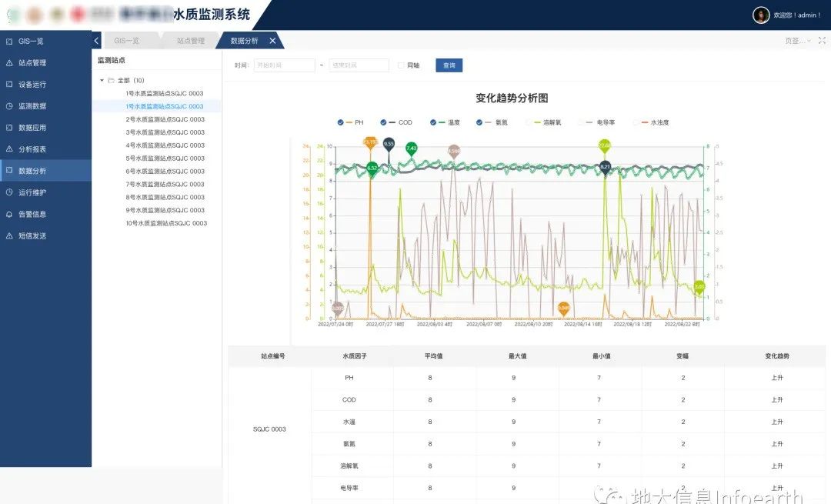Toggle the 氨氮 series in chart legend
This screenshot has width=831, height=504.
point(492,122)
